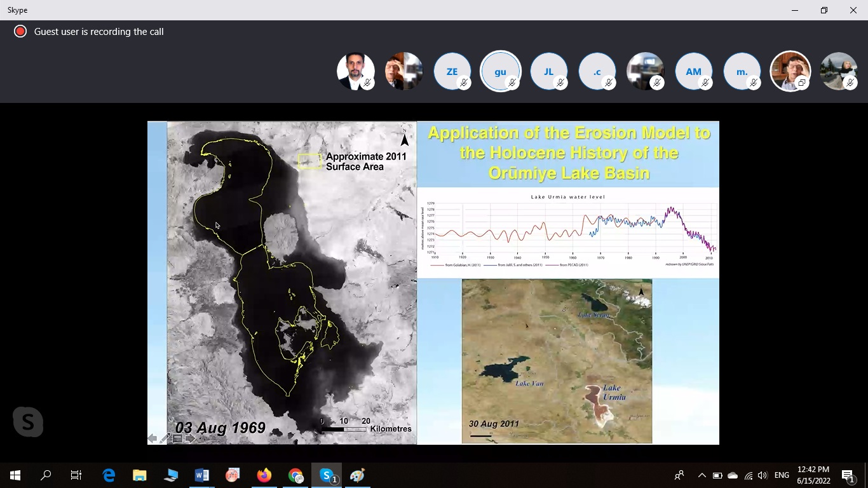The height and width of the screenshot is (488, 868).
Task: Click the shared presentation slide area
Action: click(433, 282)
